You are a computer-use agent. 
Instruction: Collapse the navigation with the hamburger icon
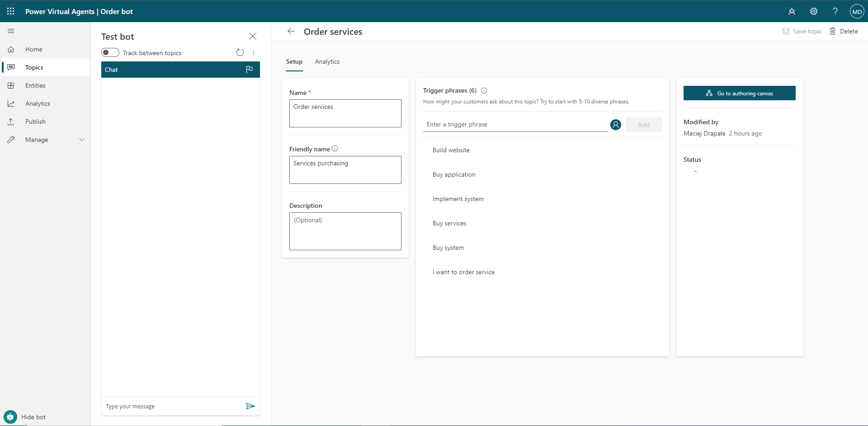[x=10, y=31]
